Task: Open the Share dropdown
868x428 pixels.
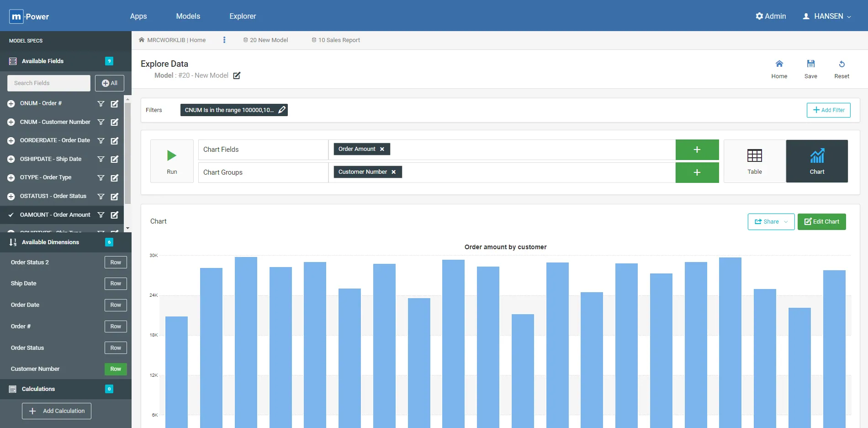Action: [771, 222]
